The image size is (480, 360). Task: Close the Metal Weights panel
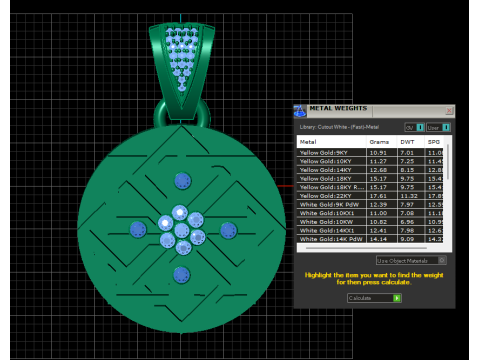tap(449, 111)
